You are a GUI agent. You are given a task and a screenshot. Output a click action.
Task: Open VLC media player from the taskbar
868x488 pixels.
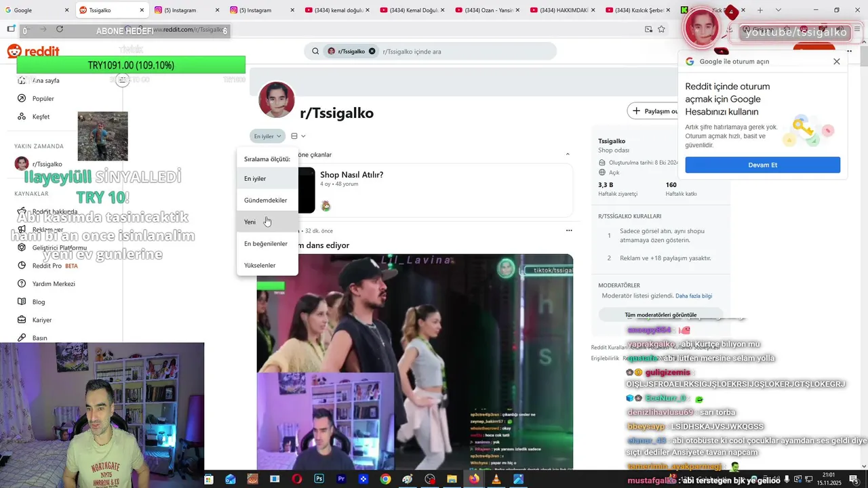click(496, 479)
